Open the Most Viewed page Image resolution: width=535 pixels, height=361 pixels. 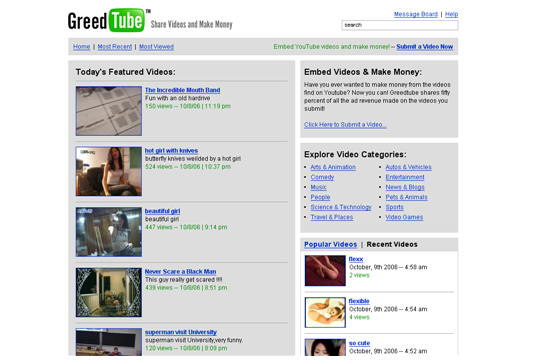click(156, 47)
